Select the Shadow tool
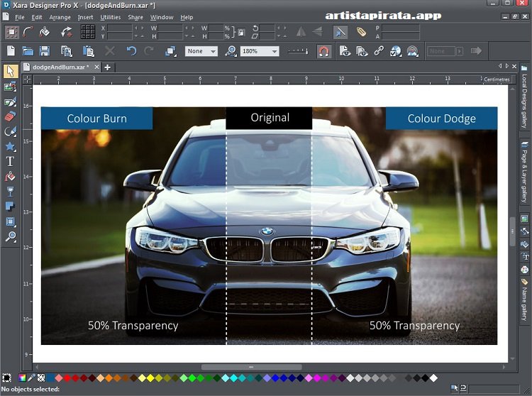The image size is (532, 396). [10, 207]
